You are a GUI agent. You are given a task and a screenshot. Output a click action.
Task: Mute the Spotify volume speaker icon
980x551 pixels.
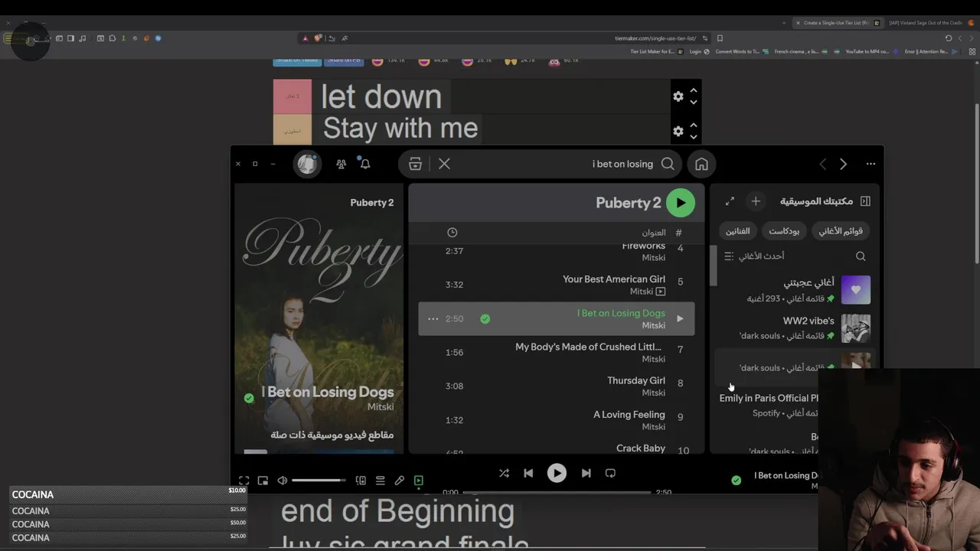283,481
